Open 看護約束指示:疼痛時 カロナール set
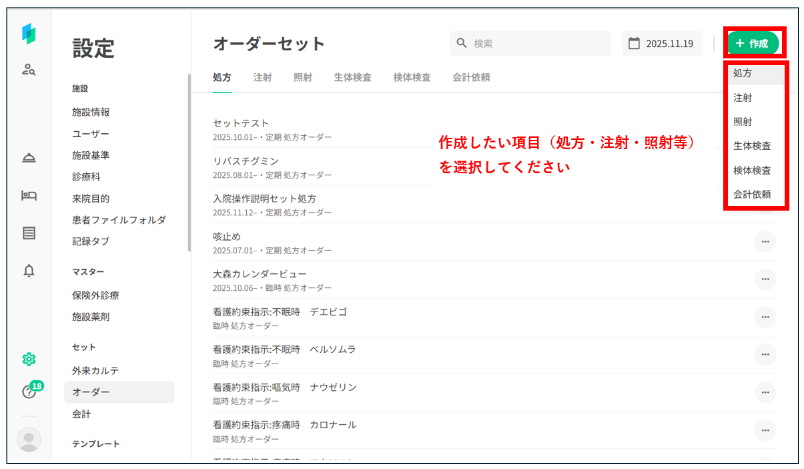 click(285, 424)
